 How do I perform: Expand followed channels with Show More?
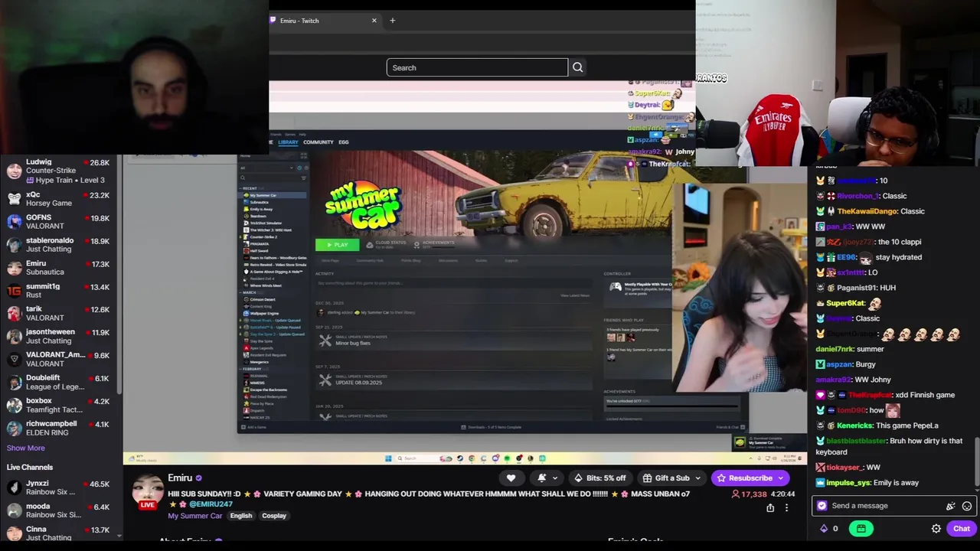[26, 448]
